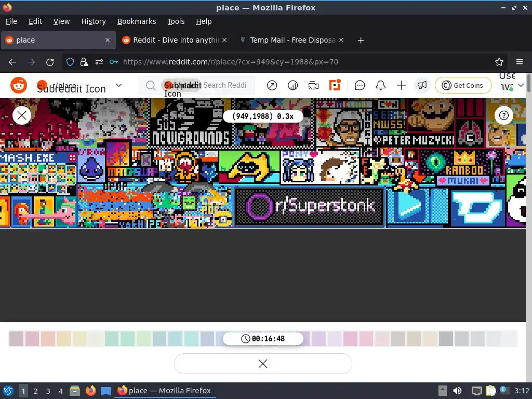Open the Help menu
Viewport: 532px width, 399px height.
coord(204,21)
